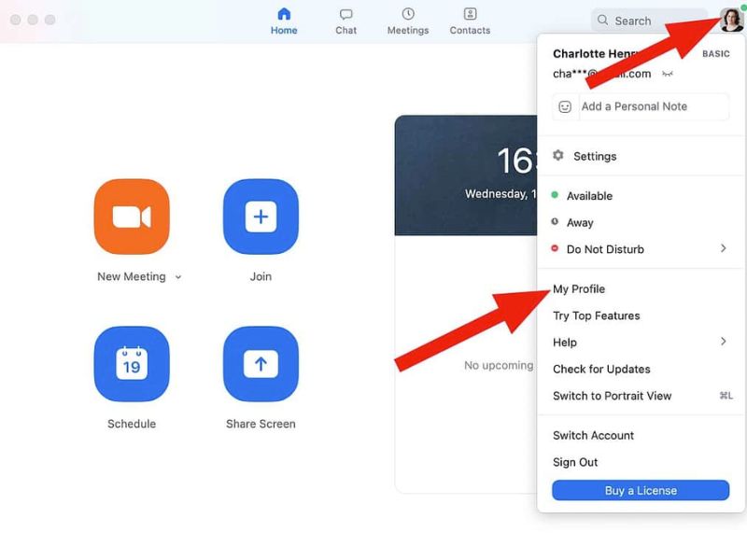The image size is (747, 560).
Task: Click the Search field
Action: (650, 21)
